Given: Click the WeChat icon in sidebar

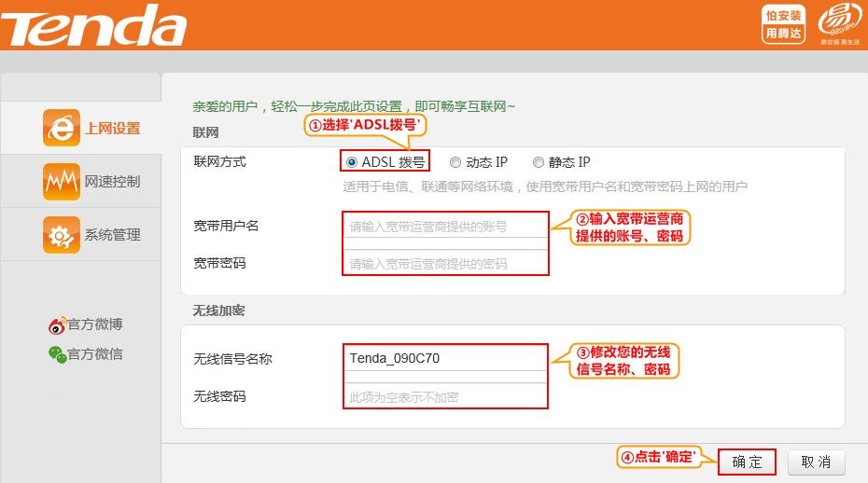Looking at the screenshot, I should coord(57,354).
